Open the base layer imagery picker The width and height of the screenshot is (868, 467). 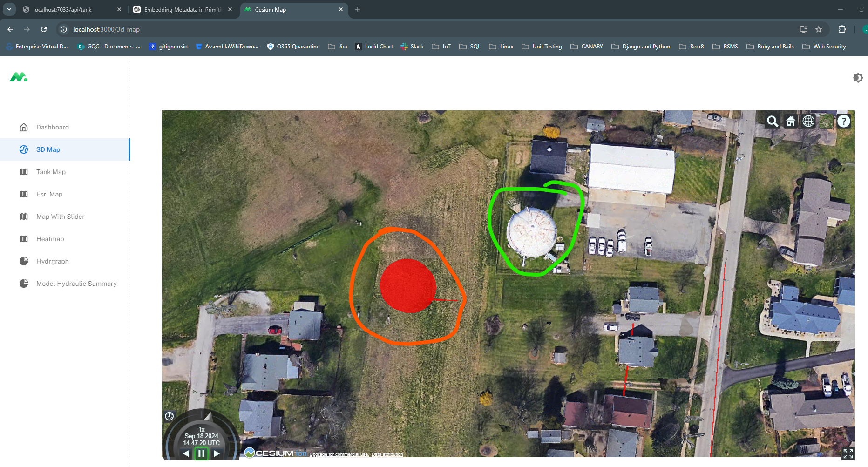click(826, 122)
